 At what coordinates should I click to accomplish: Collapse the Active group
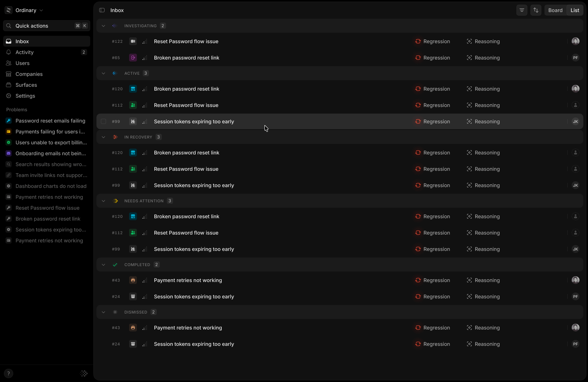pos(103,73)
